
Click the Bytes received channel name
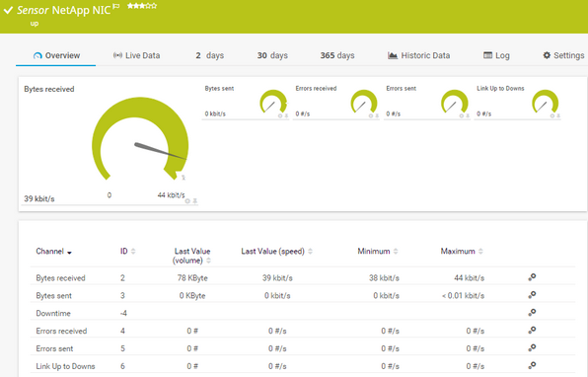coord(60,278)
